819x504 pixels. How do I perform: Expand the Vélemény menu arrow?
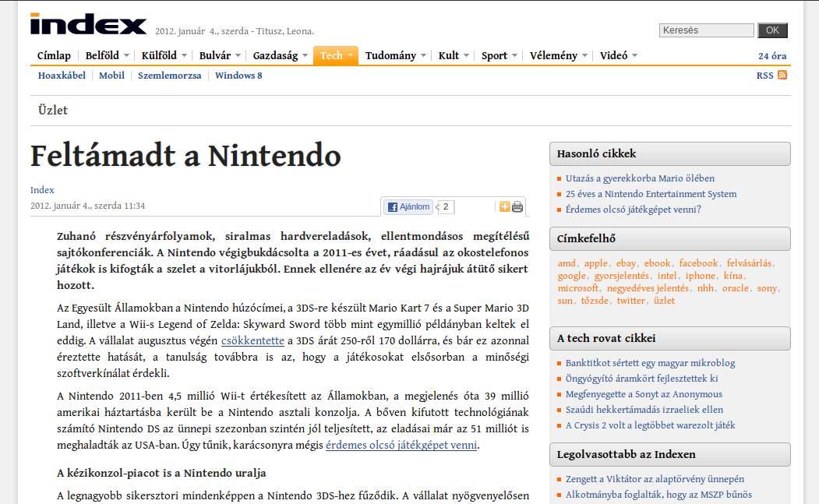585,55
